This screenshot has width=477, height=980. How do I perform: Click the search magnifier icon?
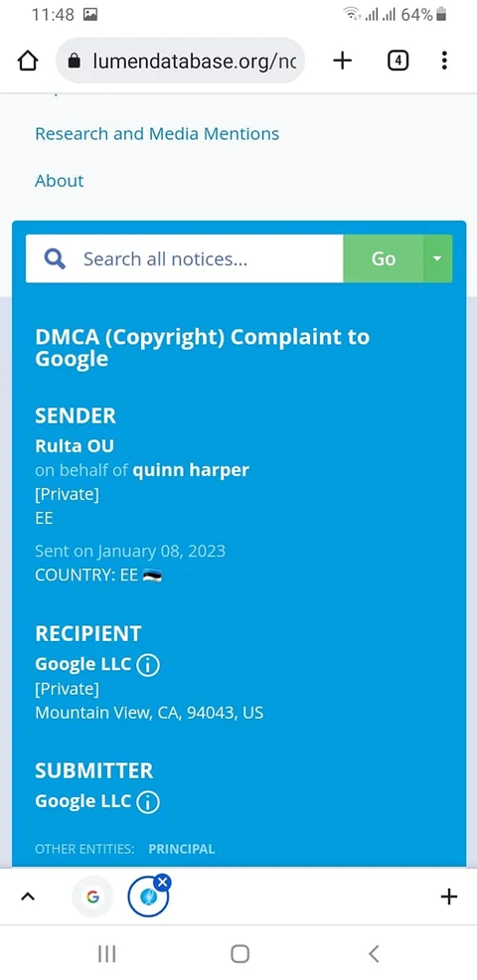(x=55, y=258)
